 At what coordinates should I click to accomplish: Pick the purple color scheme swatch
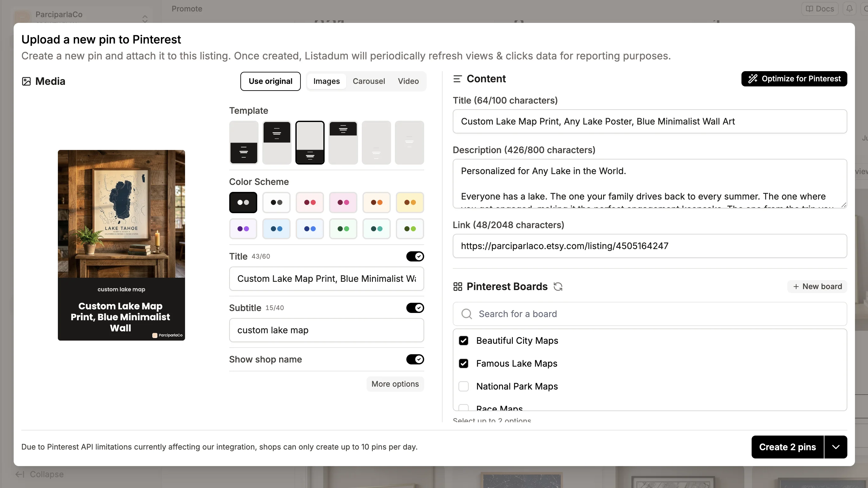point(243,229)
